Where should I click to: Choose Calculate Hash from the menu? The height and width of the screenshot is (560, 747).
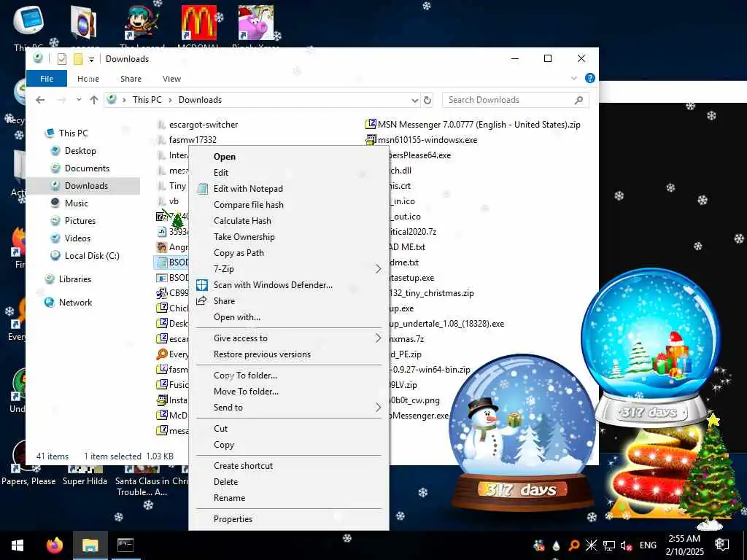coord(289,221)
